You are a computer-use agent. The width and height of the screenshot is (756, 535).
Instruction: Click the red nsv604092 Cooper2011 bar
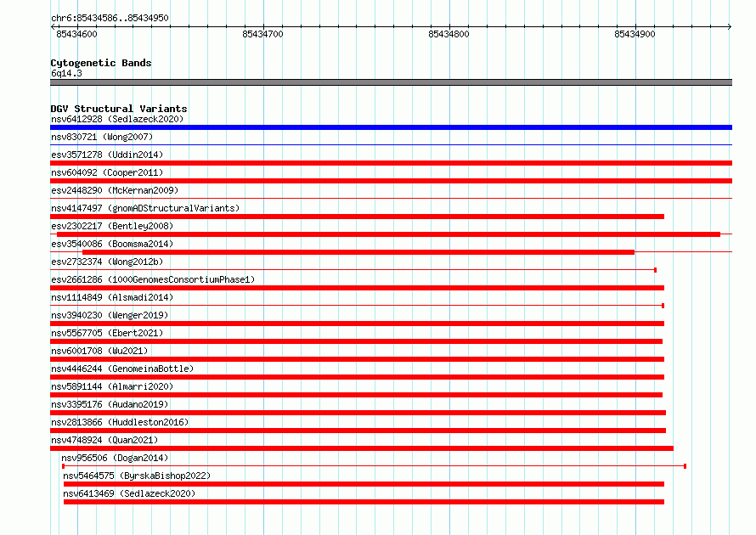tap(391, 181)
